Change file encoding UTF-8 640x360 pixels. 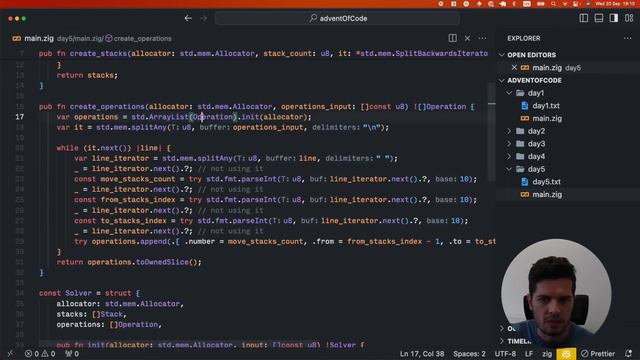coord(505,353)
